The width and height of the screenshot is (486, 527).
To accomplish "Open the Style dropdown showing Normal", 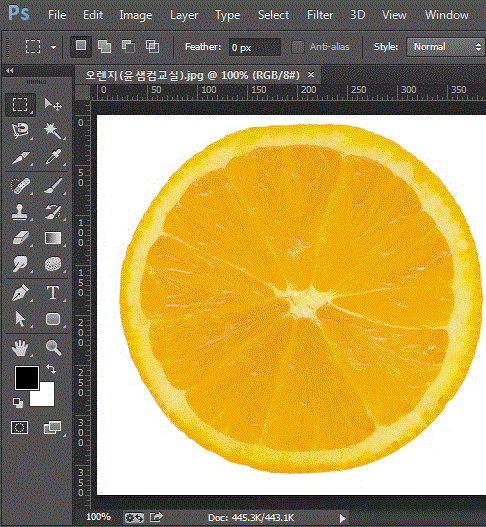I will (445, 46).
